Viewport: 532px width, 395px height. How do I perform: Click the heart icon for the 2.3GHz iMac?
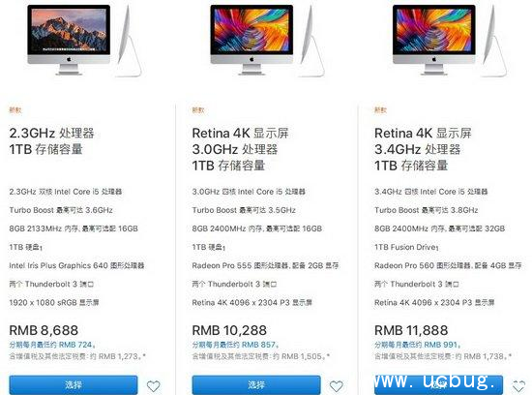(154, 386)
